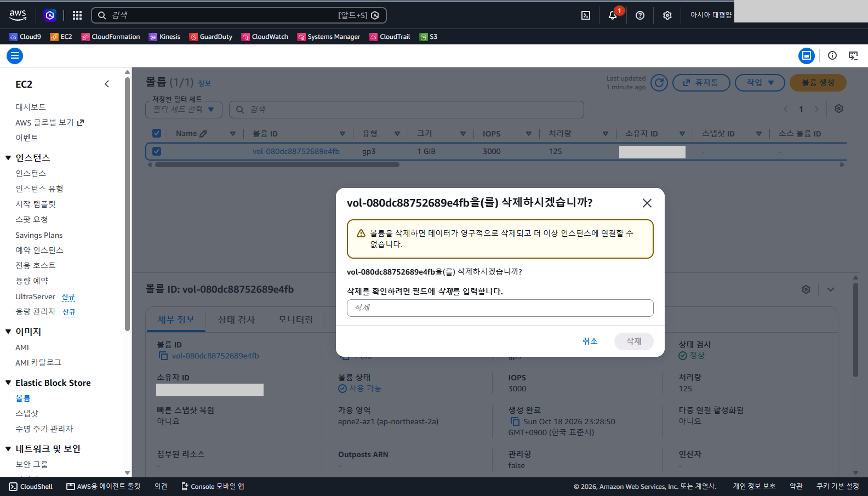Toggle the hamburger navigation menu
Screen dimensions: 868x496
tap(15, 55)
